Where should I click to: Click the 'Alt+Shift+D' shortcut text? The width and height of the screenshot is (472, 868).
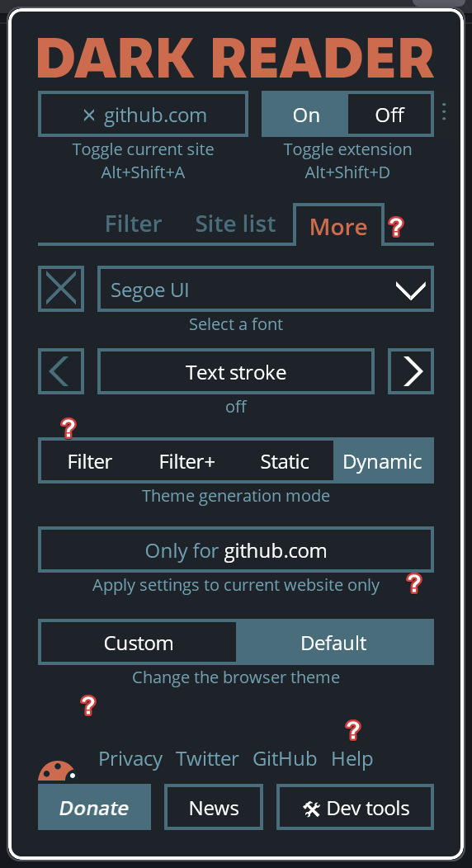tap(347, 172)
